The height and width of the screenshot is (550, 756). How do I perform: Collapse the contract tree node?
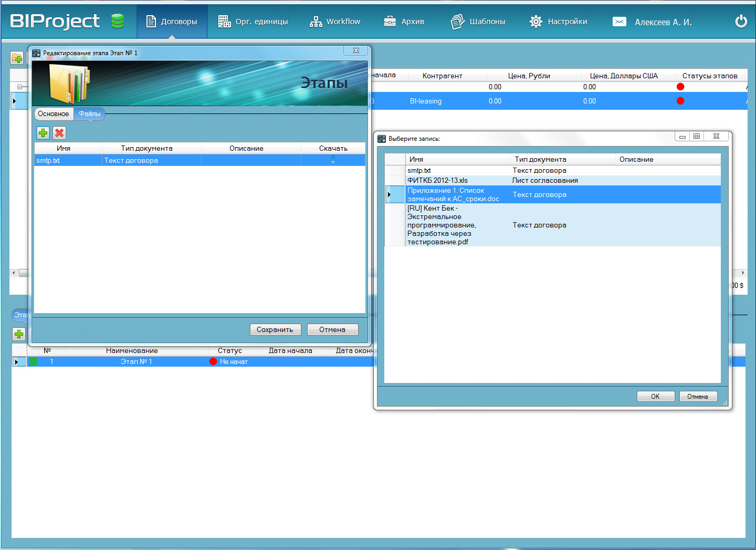click(19, 87)
